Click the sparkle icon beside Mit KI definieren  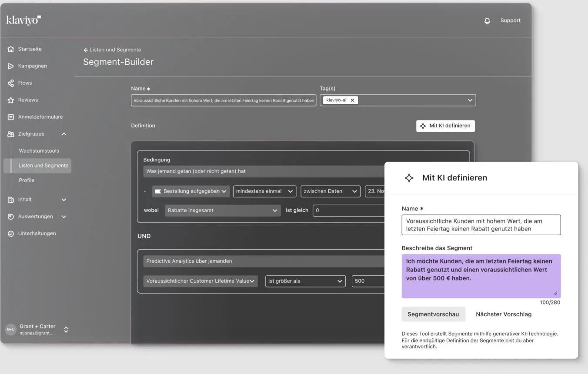click(x=408, y=177)
